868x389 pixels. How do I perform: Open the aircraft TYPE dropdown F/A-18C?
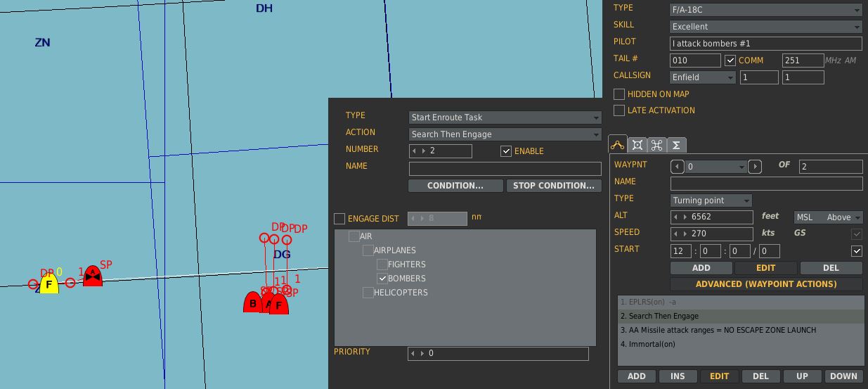(x=766, y=10)
